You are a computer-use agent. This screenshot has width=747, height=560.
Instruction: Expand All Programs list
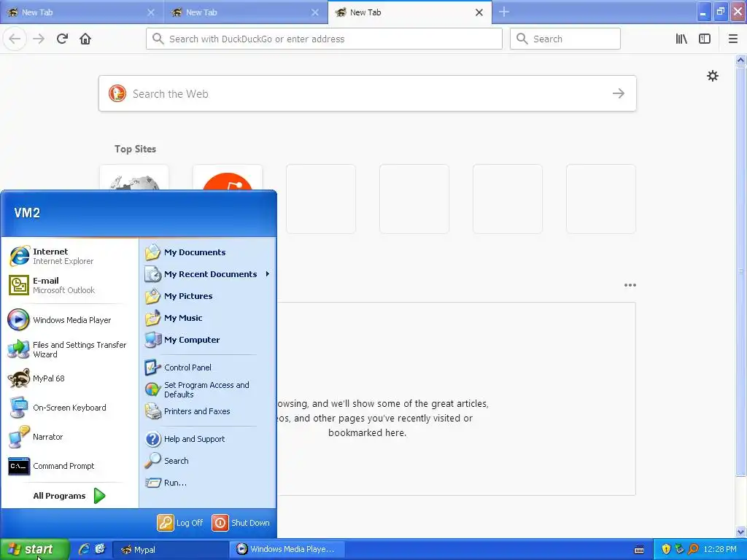pyautogui.click(x=69, y=496)
